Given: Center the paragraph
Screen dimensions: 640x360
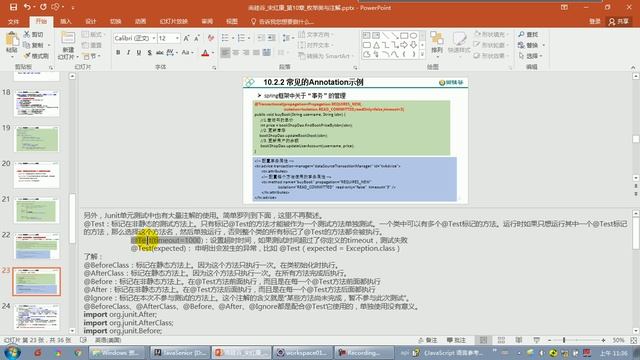Looking at the screenshot, I should [x=236, y=53].
